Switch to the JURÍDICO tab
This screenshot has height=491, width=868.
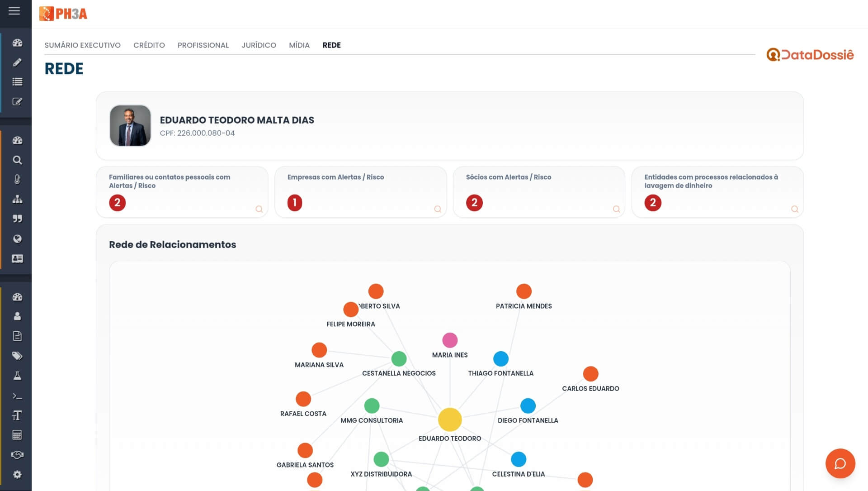[x=259, y=45]
